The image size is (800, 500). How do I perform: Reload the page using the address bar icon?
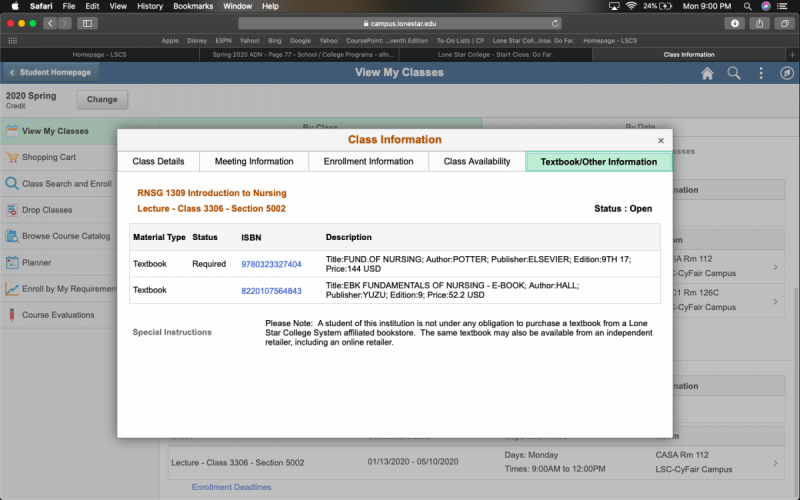coord(555,23)
